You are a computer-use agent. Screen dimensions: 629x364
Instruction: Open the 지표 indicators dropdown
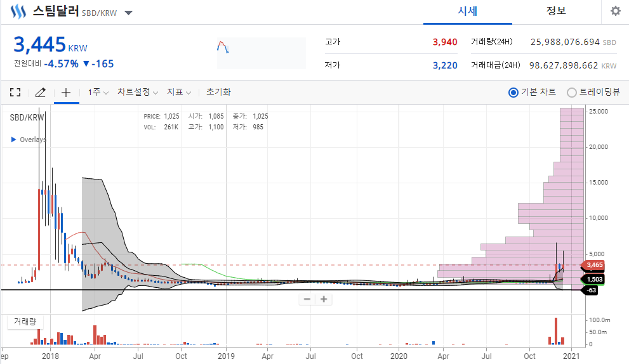(x=179, y=92)
